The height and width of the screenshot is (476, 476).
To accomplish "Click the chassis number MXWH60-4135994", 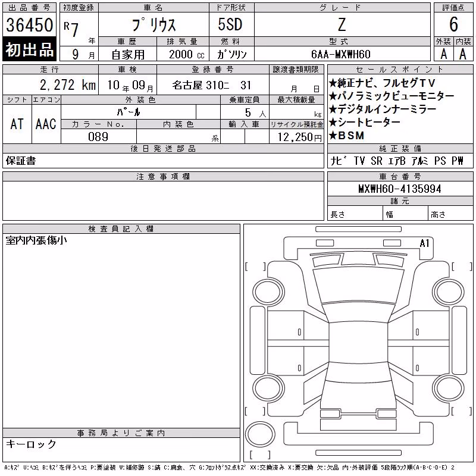I will click(x=400, y=189).
